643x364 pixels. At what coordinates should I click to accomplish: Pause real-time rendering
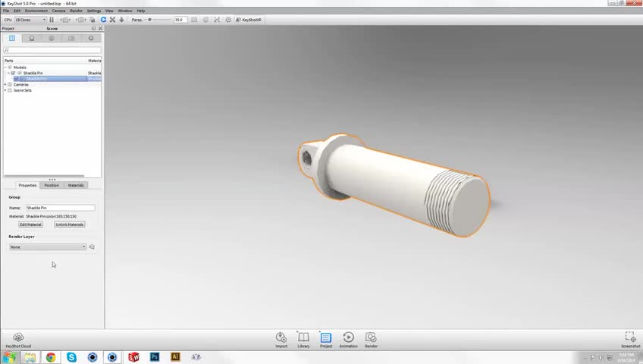[52, 20]
